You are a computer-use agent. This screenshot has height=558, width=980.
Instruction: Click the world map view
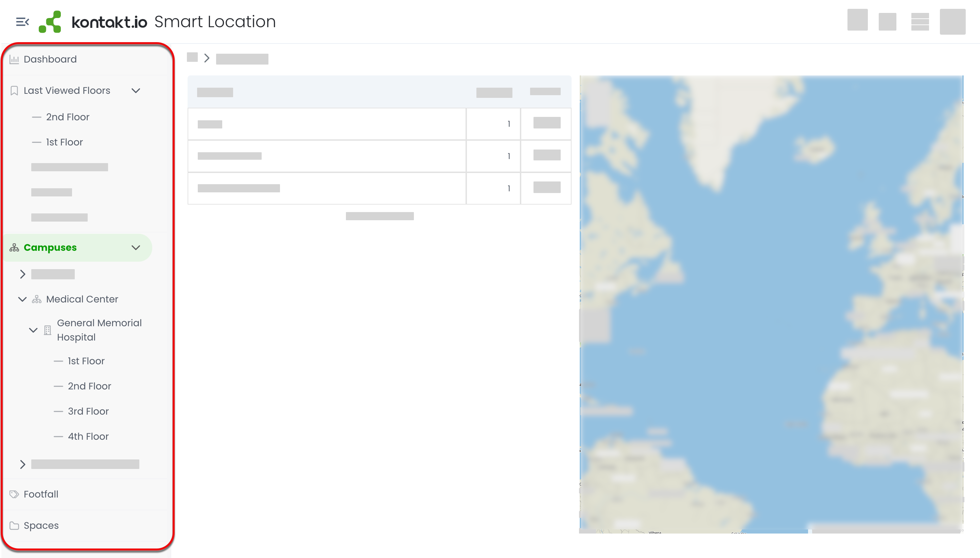point(771,304)
